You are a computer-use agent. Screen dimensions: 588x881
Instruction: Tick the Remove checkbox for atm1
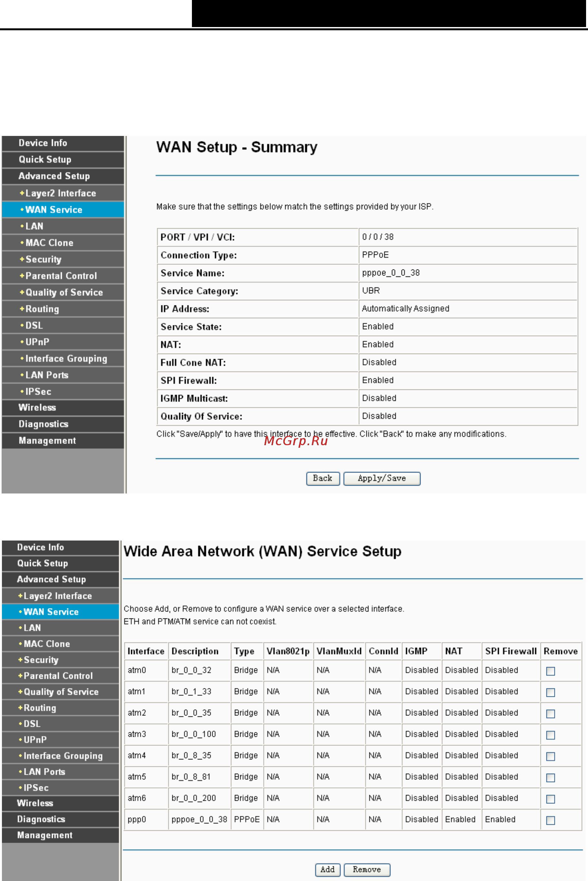(550, 692)
